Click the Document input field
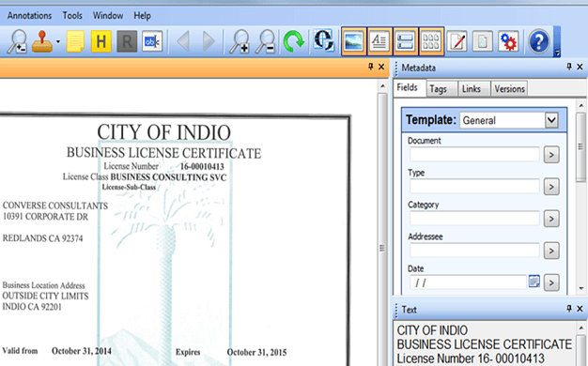This screenshot has height=366, width=588. pyautogui.click(x=474, y=154)
